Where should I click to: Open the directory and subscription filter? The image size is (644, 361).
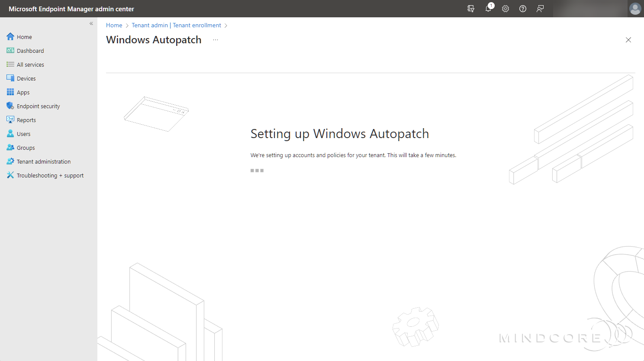(471, 9)
